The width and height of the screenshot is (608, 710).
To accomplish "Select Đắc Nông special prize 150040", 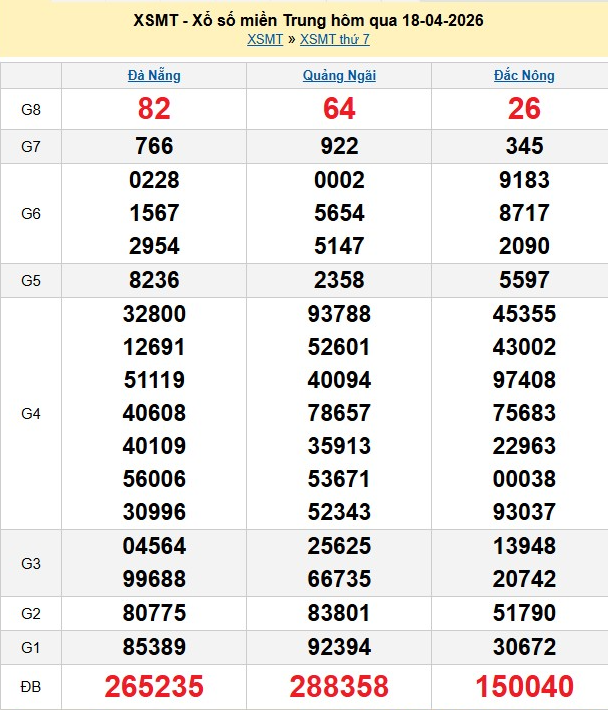I will (524, 687).
